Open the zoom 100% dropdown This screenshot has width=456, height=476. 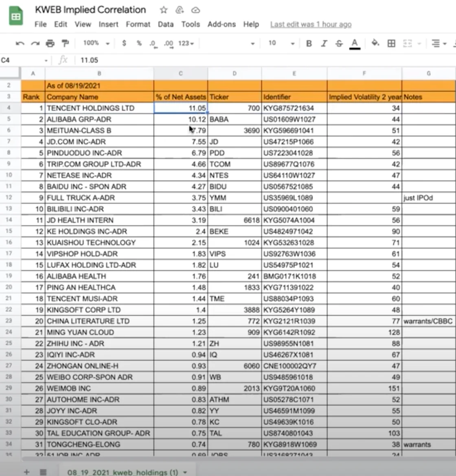point(96,43)
